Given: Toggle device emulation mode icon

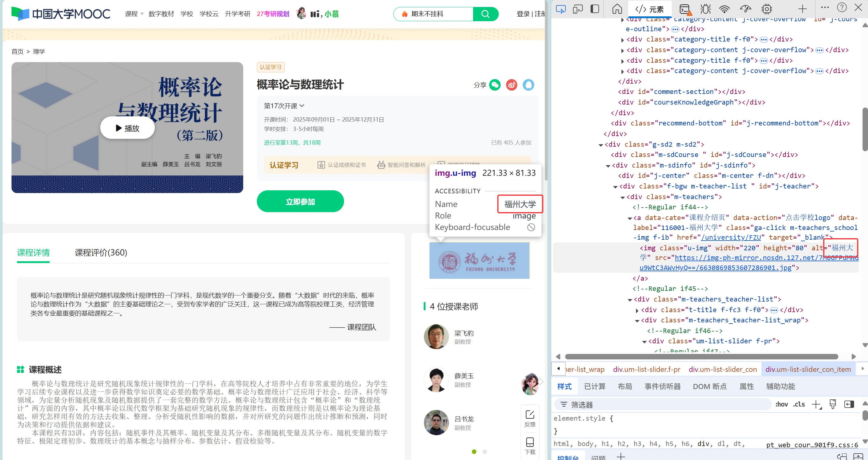Looking at the screenshot, I should 578,9.
